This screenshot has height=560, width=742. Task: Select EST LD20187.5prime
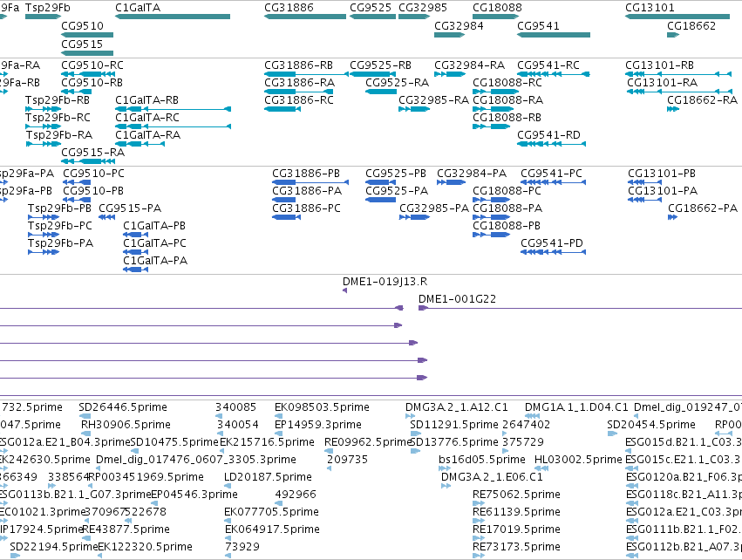pos(228,486)
